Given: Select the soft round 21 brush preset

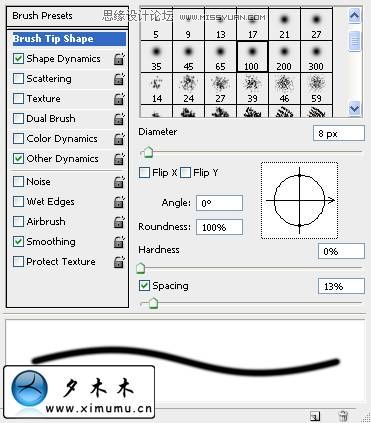Looking at the screenshot, I should [x=284, y=24].
